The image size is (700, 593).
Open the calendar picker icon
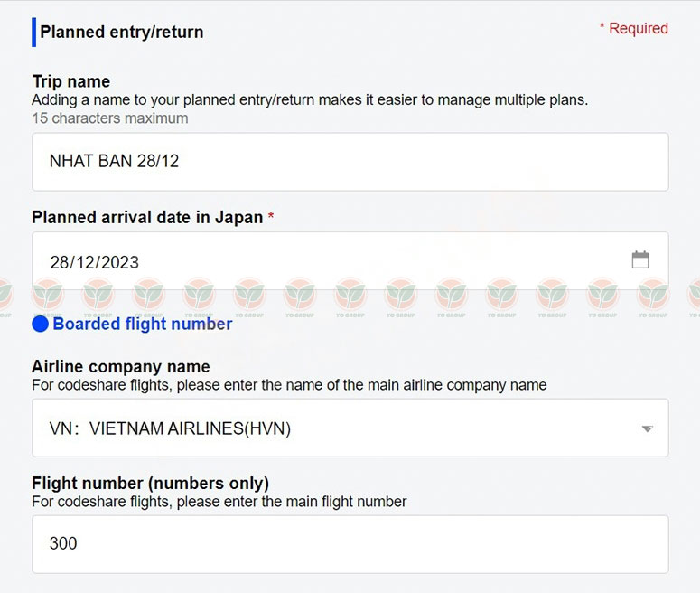pyautogui.click(x=640, y=259)
